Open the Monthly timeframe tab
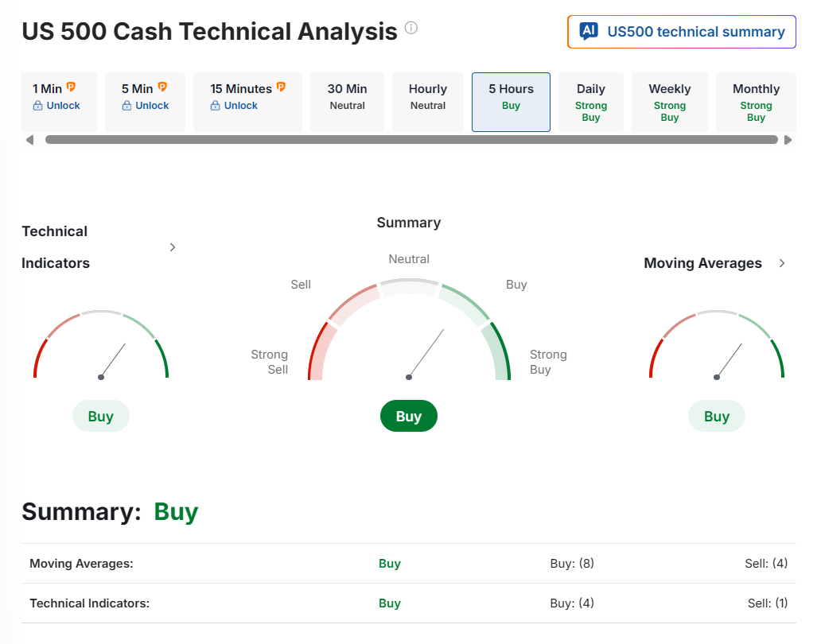The height and width of the screenshot is (644, 821). [756, 102]
